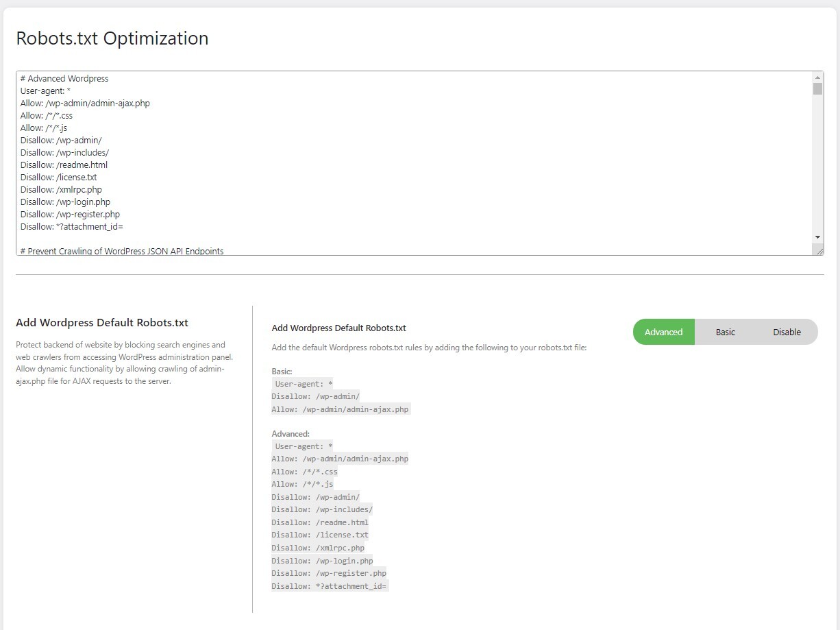Click 'Disallow: /readme.html' in Advanced example
Screen dimensions: 840x630
pos(320,522)
